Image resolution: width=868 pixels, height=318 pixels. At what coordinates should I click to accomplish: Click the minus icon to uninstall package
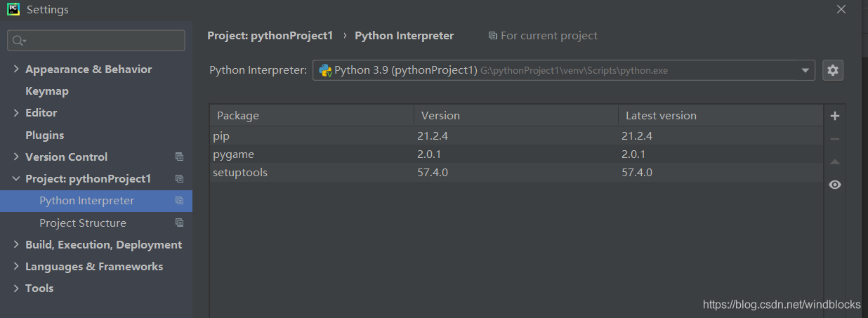pos(834,139)
